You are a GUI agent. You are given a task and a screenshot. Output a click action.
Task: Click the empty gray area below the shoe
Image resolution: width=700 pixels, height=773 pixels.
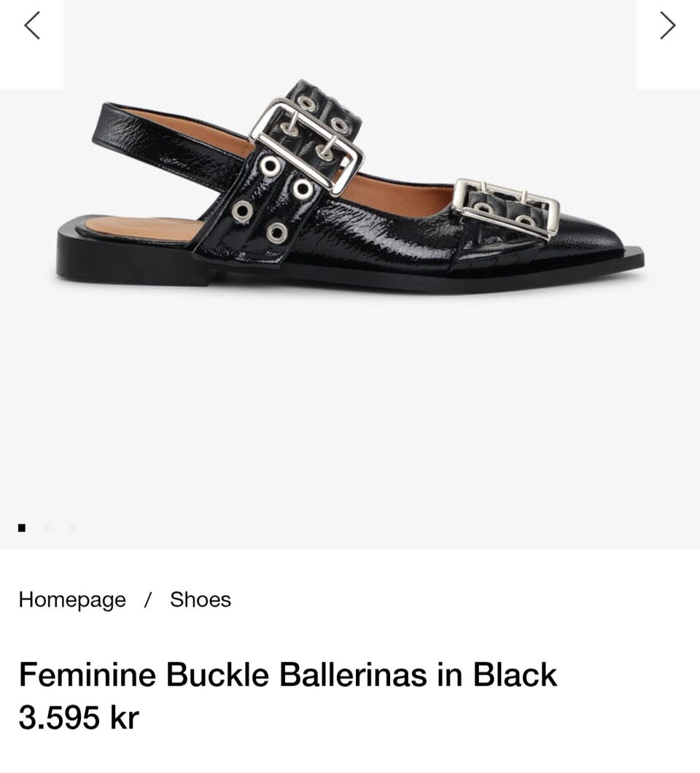(x=350, y=409)
